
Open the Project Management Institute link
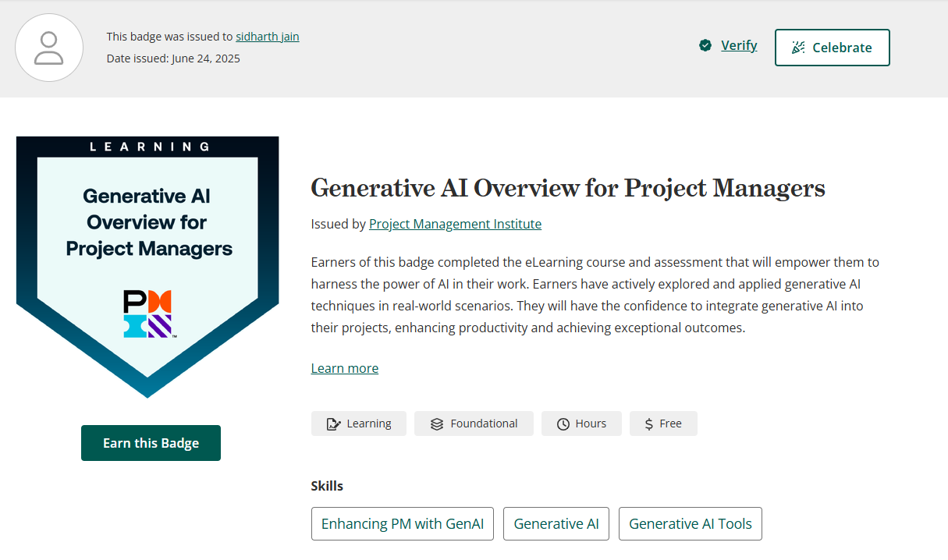coord(455,224)
